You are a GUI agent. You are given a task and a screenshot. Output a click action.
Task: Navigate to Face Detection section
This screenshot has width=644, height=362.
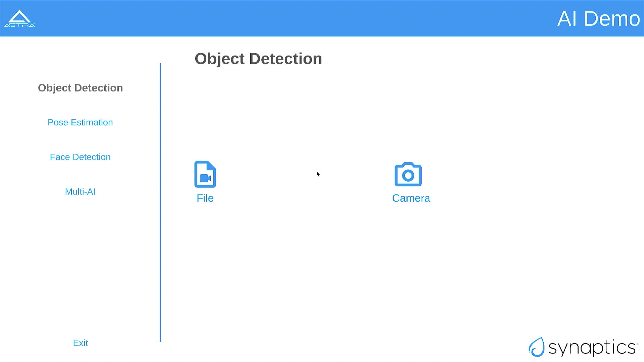80,157
